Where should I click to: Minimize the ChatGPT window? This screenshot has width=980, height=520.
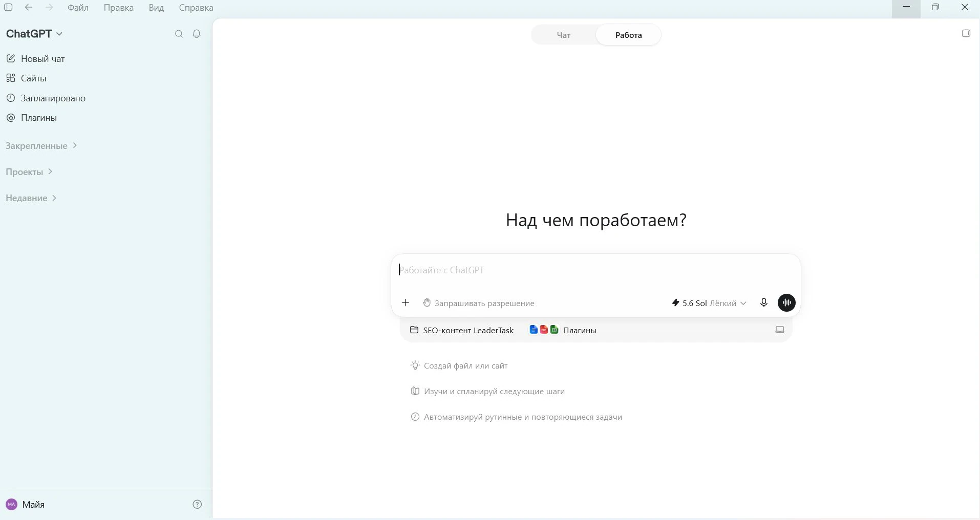tap(906, 8)
